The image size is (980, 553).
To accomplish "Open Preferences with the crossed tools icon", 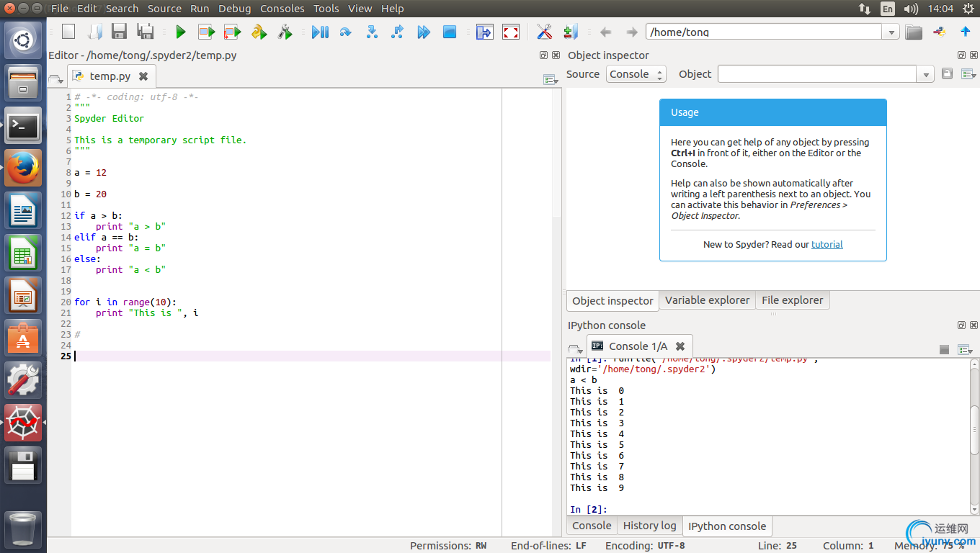I will 545,32.
